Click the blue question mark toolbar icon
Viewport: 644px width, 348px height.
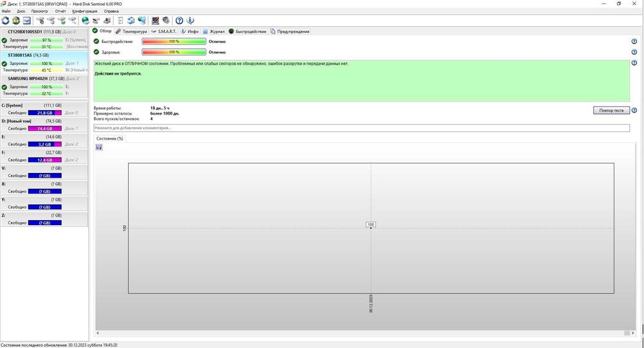coord(180,20)
